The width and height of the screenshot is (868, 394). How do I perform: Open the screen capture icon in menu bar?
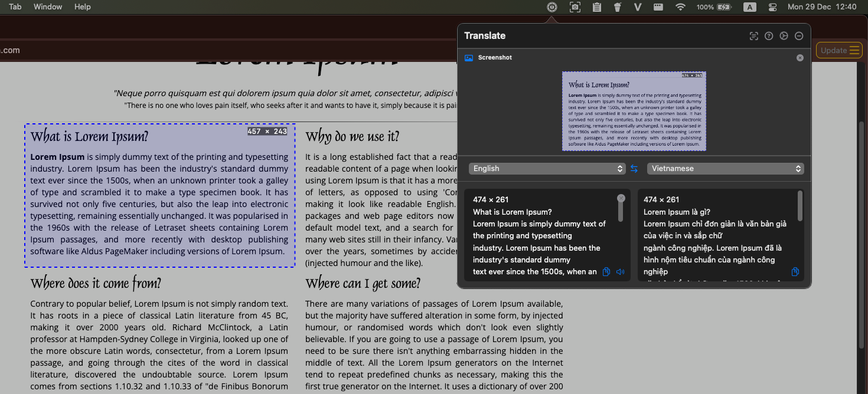coord(575,6)
